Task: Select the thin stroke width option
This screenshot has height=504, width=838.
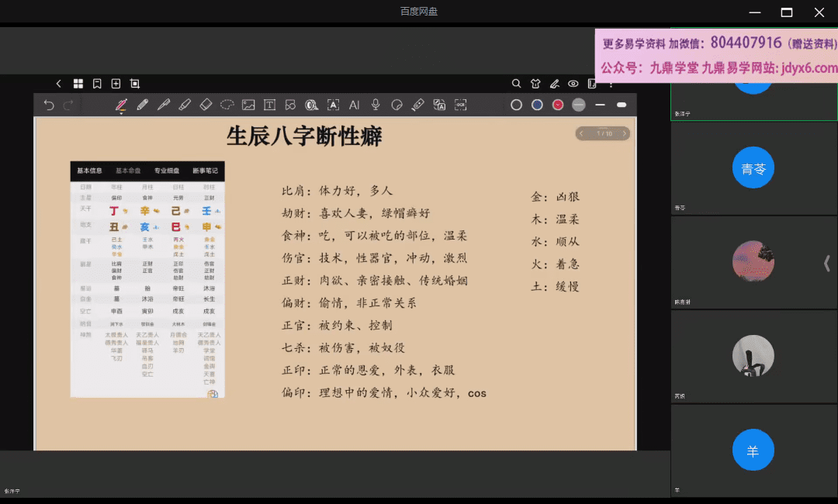Action: click(x=600, y=105)
